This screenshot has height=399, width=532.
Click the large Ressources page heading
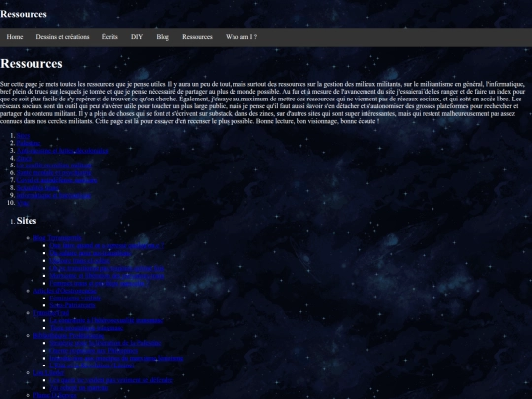pos(32,64)
